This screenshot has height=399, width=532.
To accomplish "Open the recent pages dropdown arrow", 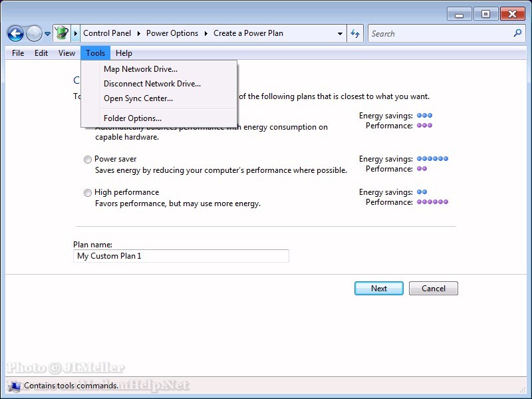I will click(47, 34).
